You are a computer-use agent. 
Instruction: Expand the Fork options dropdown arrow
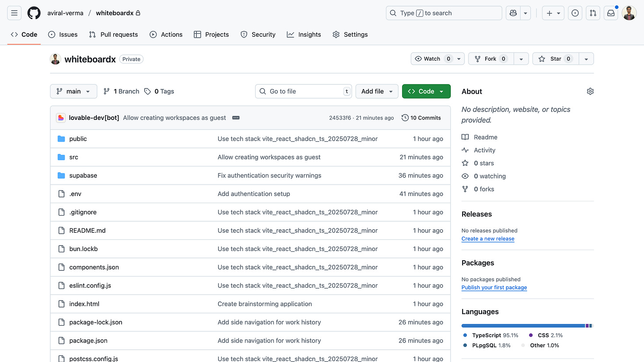tap(521, 59)
